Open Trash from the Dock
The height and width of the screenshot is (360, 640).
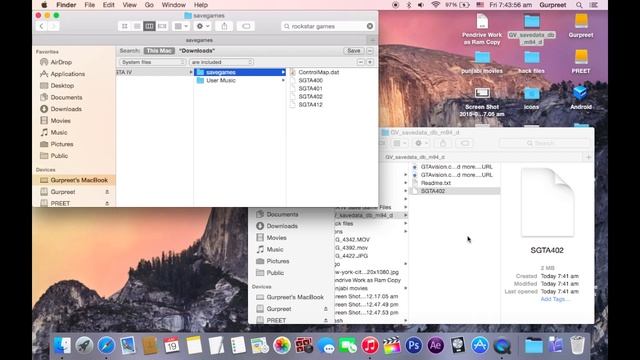tap(577, 346)
